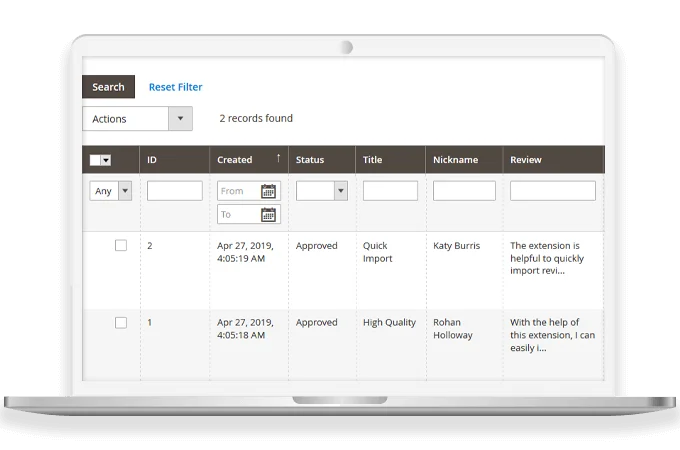Click the Review filter text box
Viewport: 680px width, 450px height.
[552, 191]
